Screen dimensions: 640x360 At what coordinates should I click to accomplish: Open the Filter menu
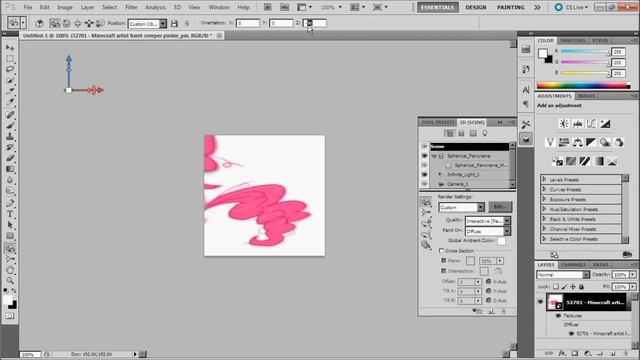click(x=131, y=7)
